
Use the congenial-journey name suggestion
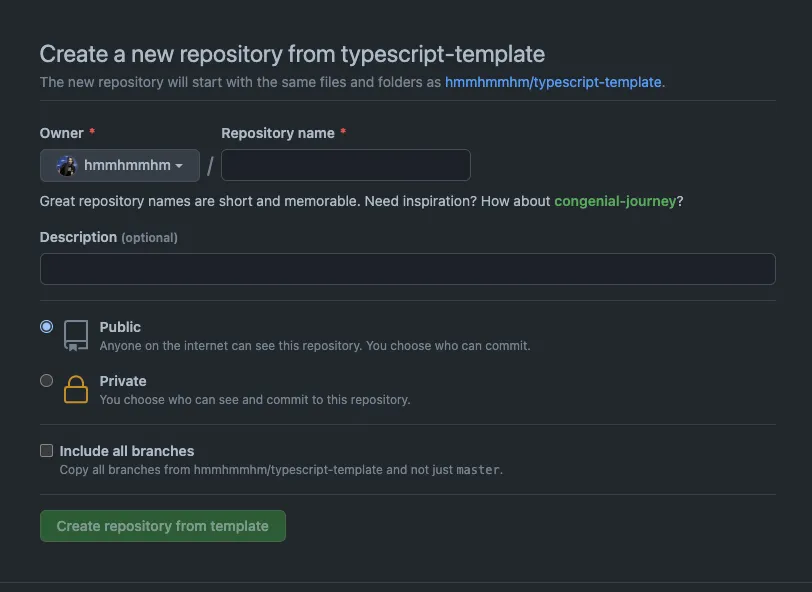pyautogui.click(x=615, y=201)
